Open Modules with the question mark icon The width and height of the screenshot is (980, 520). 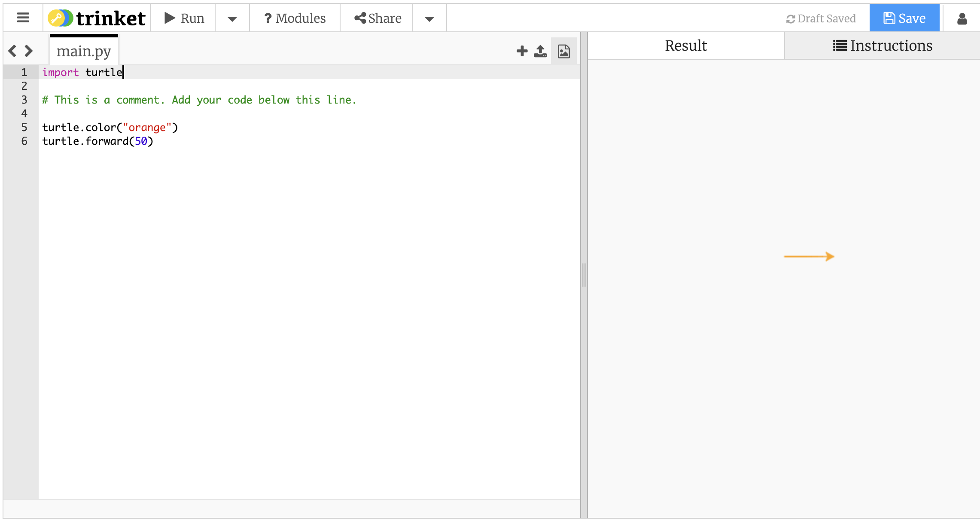268,18
